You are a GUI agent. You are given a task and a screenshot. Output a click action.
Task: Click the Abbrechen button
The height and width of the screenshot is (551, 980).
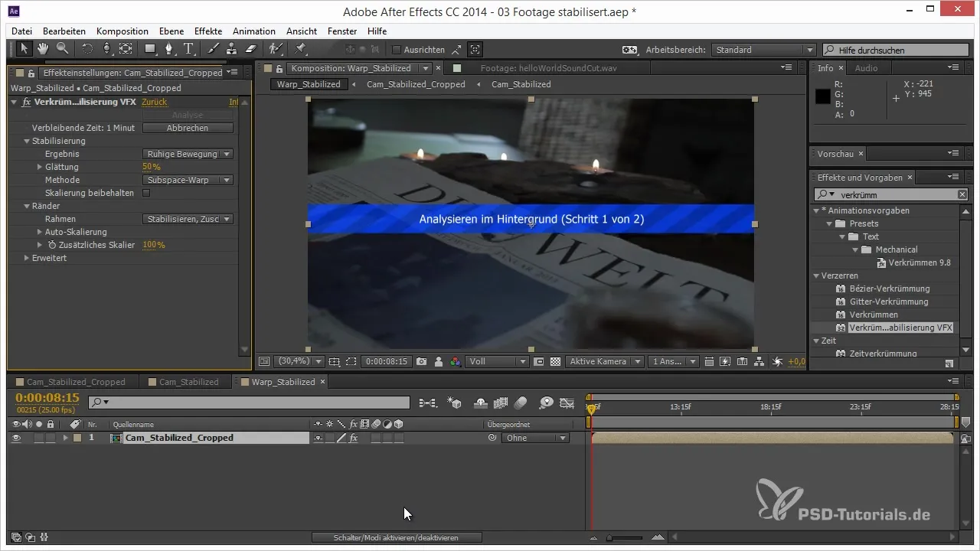tap(188, 128)
